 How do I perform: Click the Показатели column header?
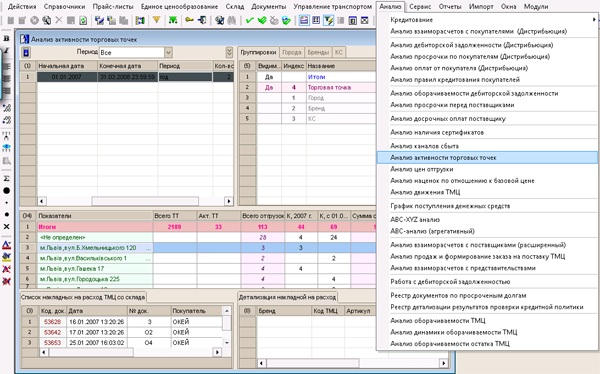[x=95, y=216]
